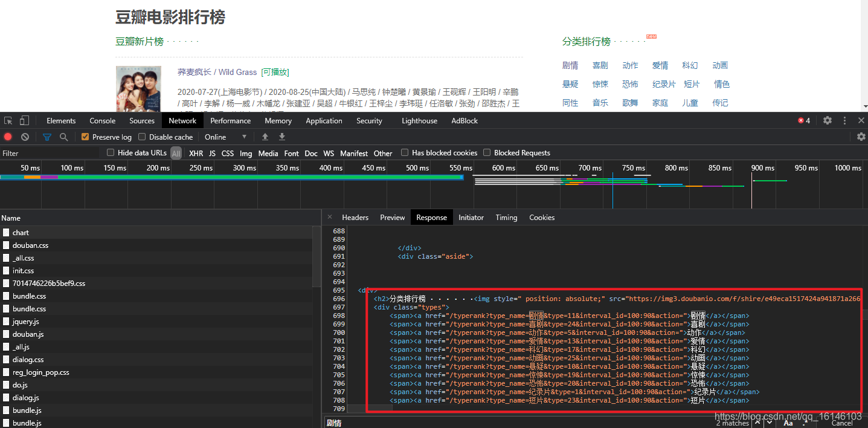This screenshot has width=868, height=428.
Task: Filter requests by JS
Action: pos(212,154)
